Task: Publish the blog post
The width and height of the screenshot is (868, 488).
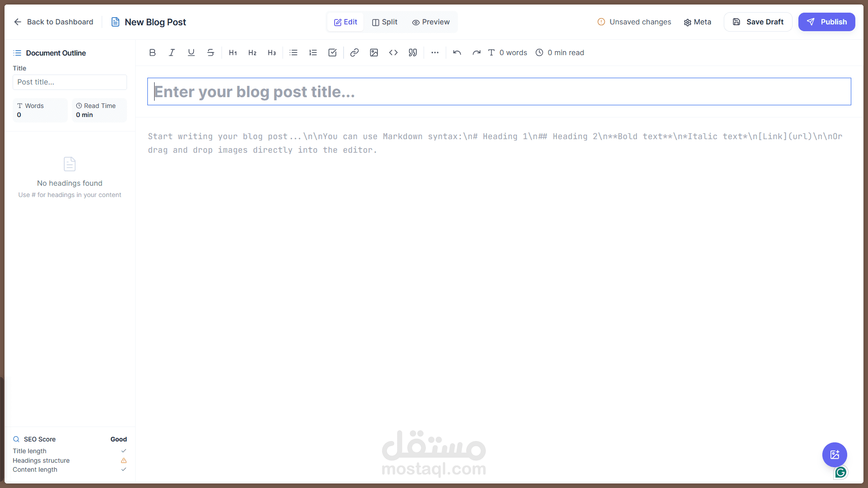Action: pos(826,22)
